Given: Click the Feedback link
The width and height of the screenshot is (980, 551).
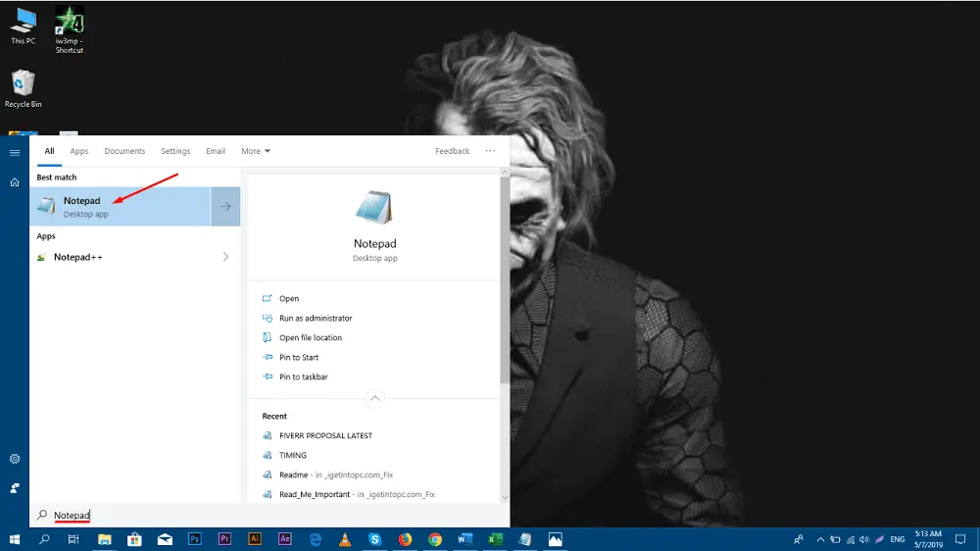Looking at the screenshot, I should pos(452,151).
